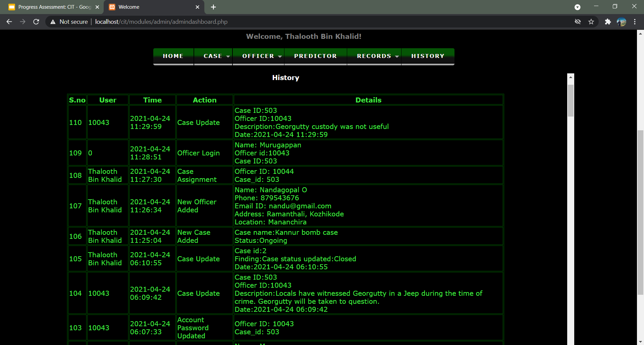Expand the RECORDS dropdown menu
Screen dimensions: 644x345
coord(374,56)
